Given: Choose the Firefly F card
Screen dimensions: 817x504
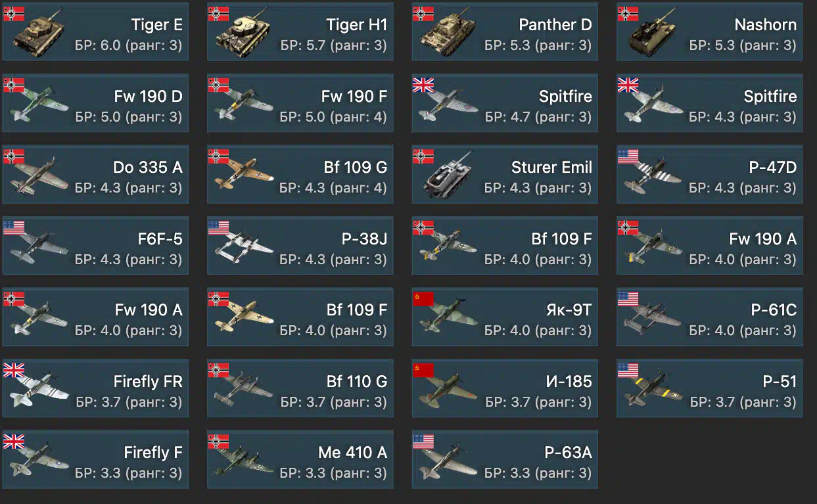Looking at the screenshot, I should click(95, 459).
